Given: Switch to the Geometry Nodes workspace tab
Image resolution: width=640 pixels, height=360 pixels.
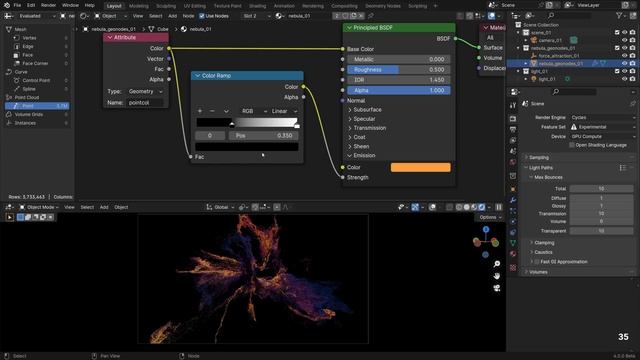Looking at the screenshot, I should (383, 6).
